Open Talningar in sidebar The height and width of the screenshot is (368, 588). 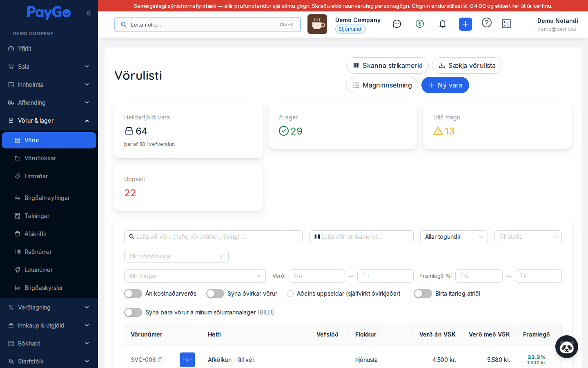(x=49, y=216)
